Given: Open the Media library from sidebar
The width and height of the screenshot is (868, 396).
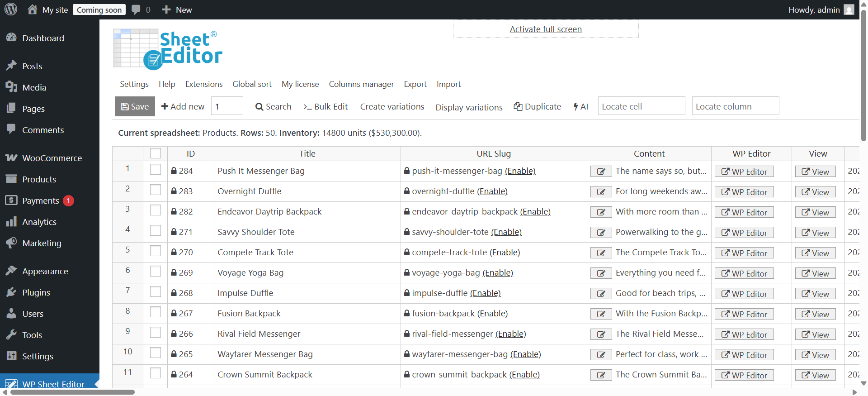Looking at the screenshot, I should tap(34, 87).
